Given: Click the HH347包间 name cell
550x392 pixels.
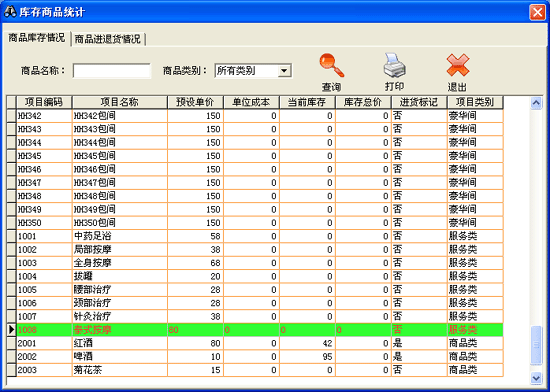Looking at the screenshot, I should coord(120,183).
